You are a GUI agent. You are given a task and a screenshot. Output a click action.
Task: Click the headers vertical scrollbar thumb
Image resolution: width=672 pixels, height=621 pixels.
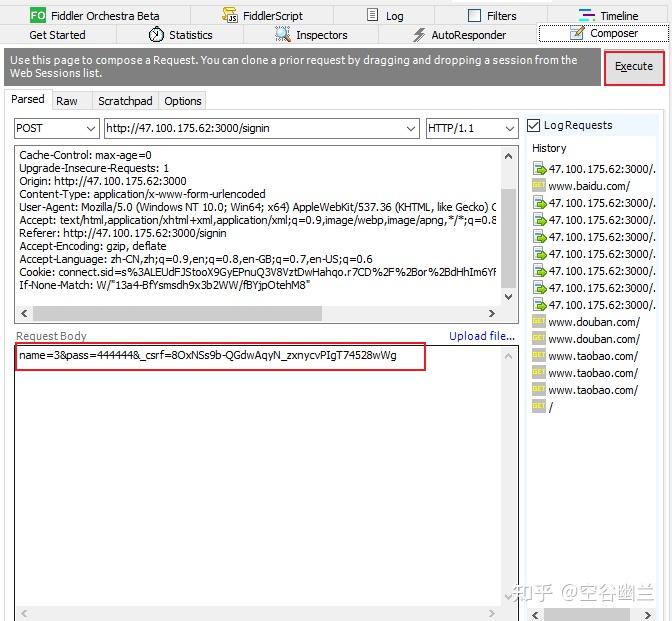tap(508, 238)
